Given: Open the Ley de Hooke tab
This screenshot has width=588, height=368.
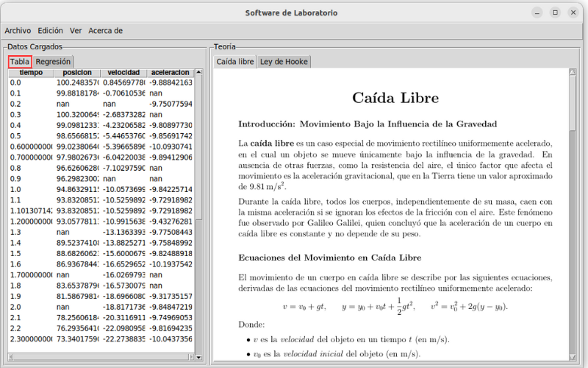Looking at the screenshot, I should pos(284,62).
